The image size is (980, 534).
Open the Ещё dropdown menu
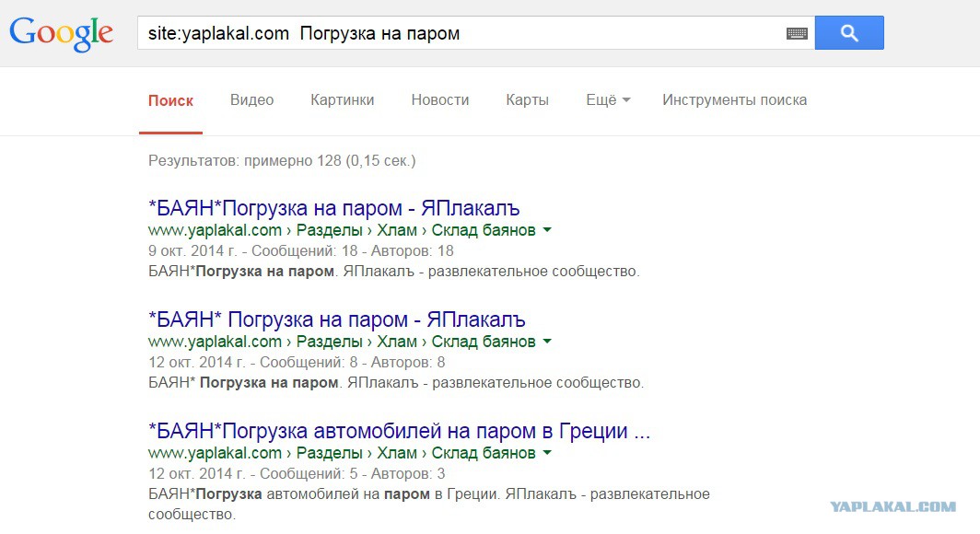(608, 100)
